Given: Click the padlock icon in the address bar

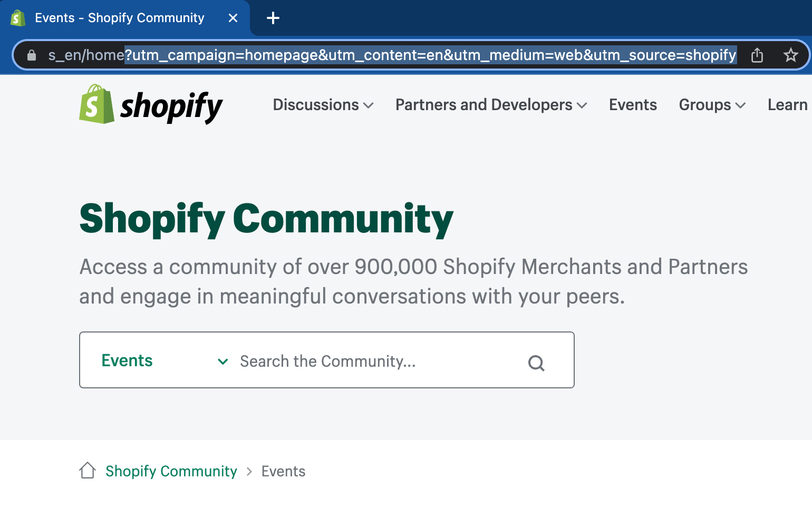Looking at the screenshot, I should pyautogui.click(x=31, y=55).
